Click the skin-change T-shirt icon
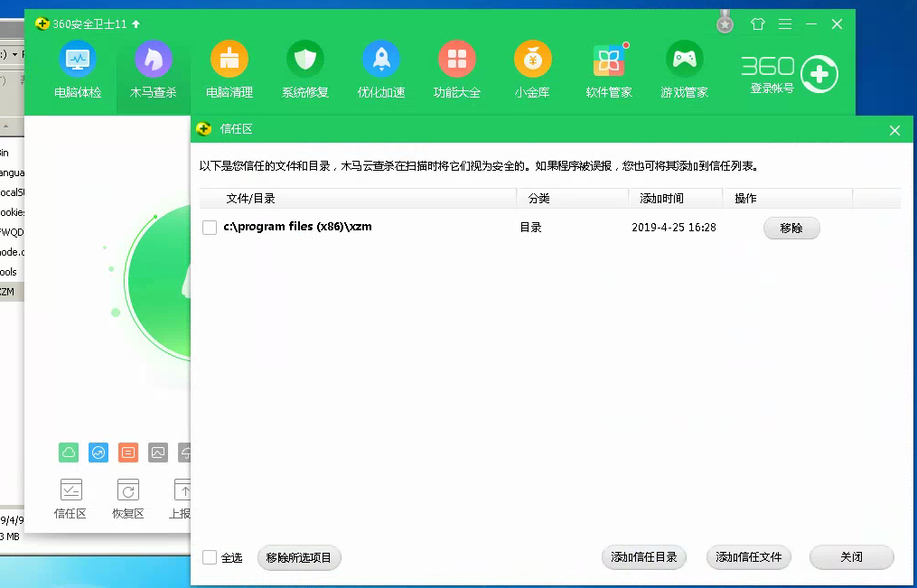Image resolution: width=917 pixels, height=588 pixels. click(x=757, y=24)
